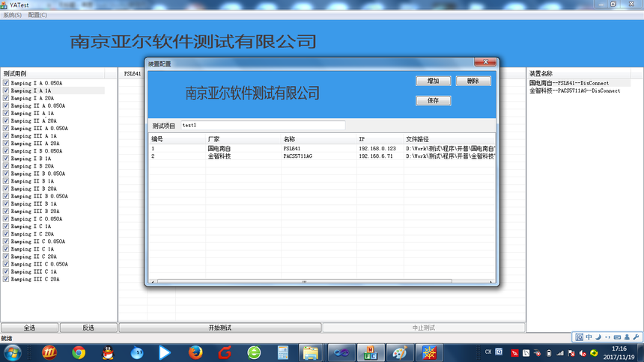
Task: Click the 增加 (Add) button in the dialog
Action: coord(433,81)
